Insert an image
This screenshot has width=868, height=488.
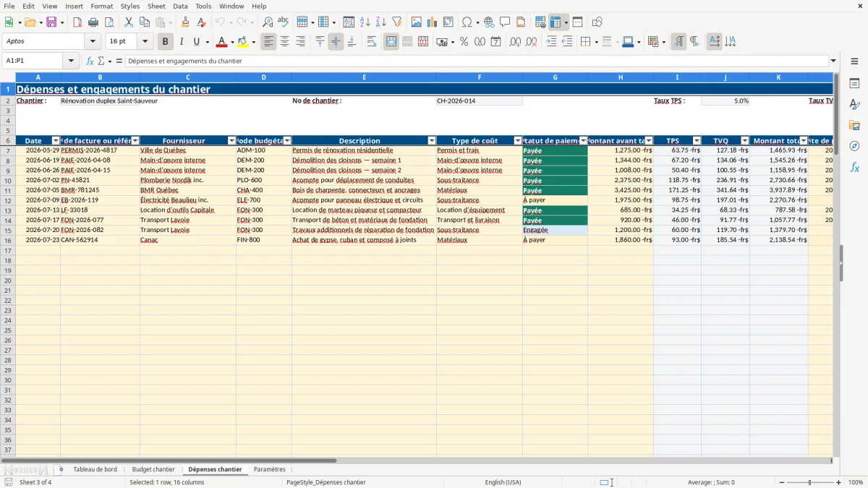tap(417, 22)
